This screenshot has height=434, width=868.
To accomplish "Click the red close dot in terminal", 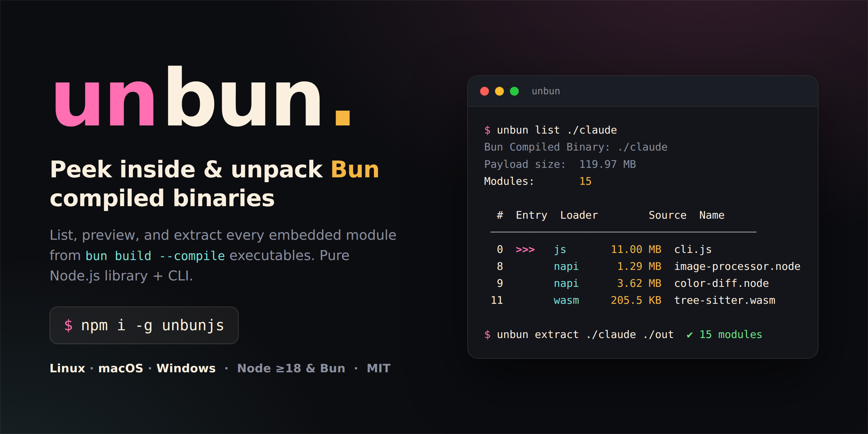I will coord(485,91).
